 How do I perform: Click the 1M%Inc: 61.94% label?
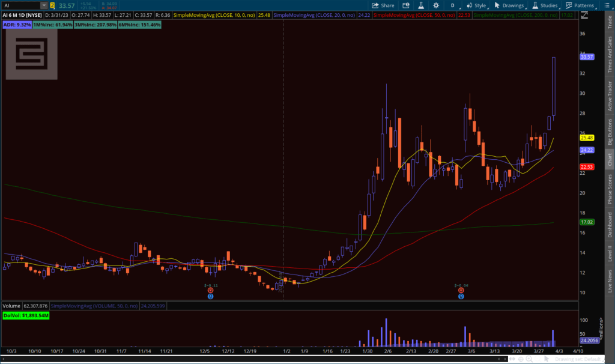[53, 25]
